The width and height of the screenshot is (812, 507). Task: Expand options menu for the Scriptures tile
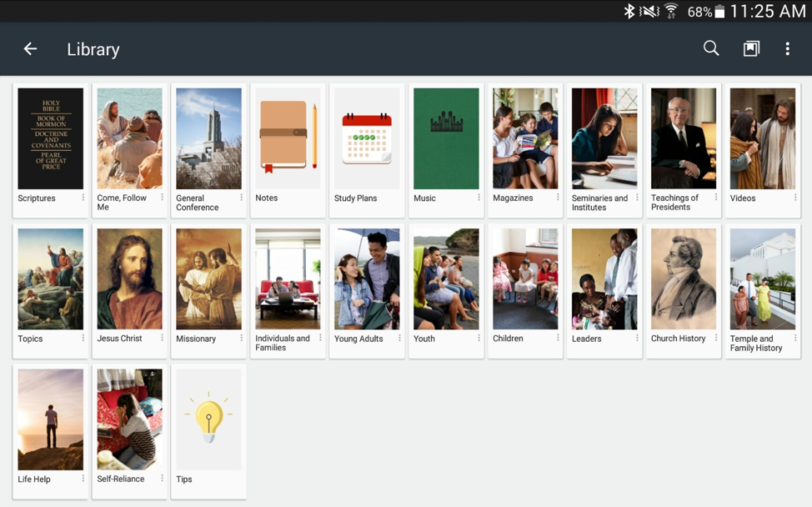coord(83,198)
